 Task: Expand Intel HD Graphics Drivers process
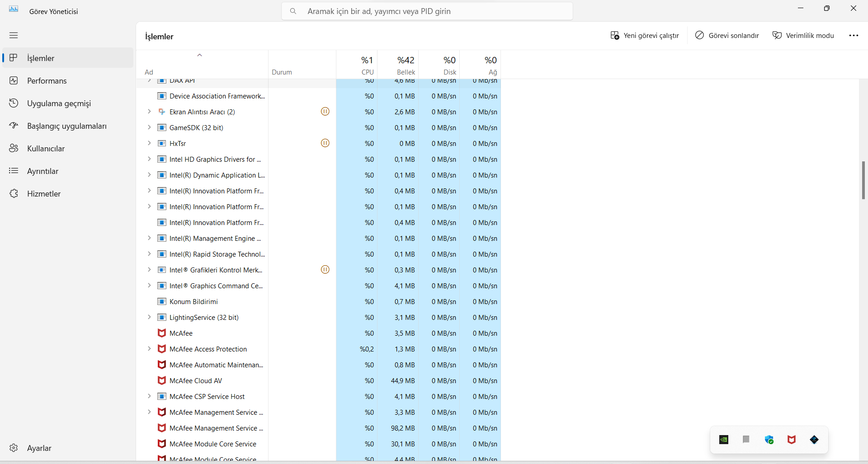[x=149, y=159]
